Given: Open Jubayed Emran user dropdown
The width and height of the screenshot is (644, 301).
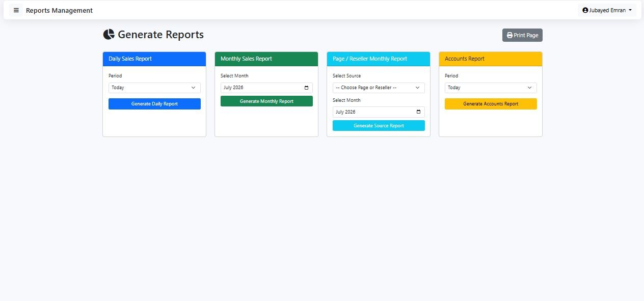Looking at the screenshot, I should point(607,10).
